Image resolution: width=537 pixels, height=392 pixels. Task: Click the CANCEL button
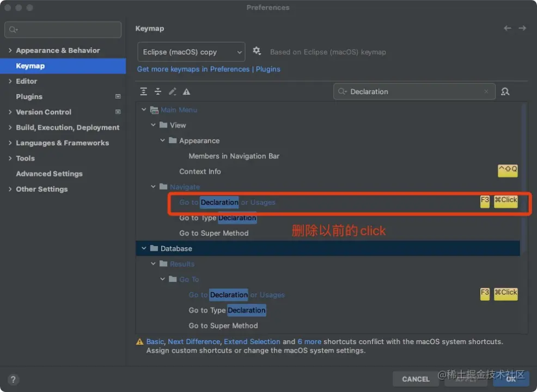[416, 379]
